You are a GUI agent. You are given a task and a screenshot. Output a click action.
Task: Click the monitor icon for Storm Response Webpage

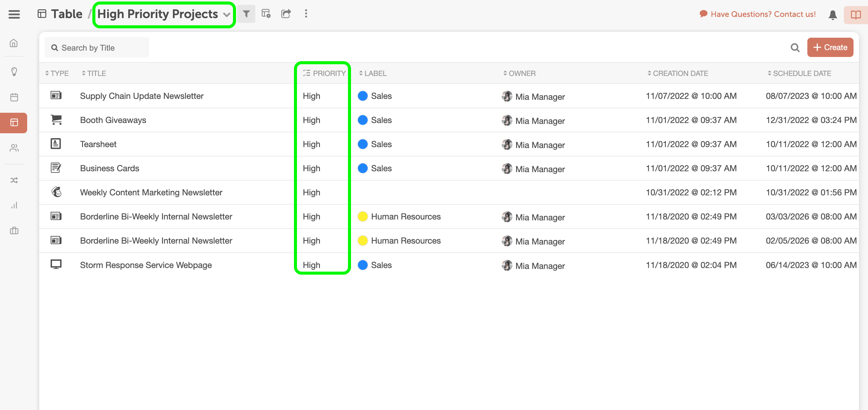tap(56, 264)
